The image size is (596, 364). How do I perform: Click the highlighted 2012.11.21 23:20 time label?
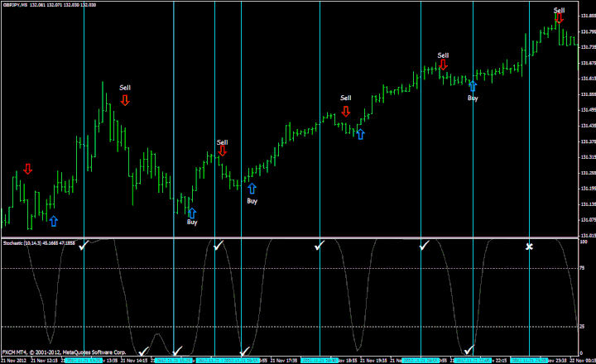click(x=529, y=360)
